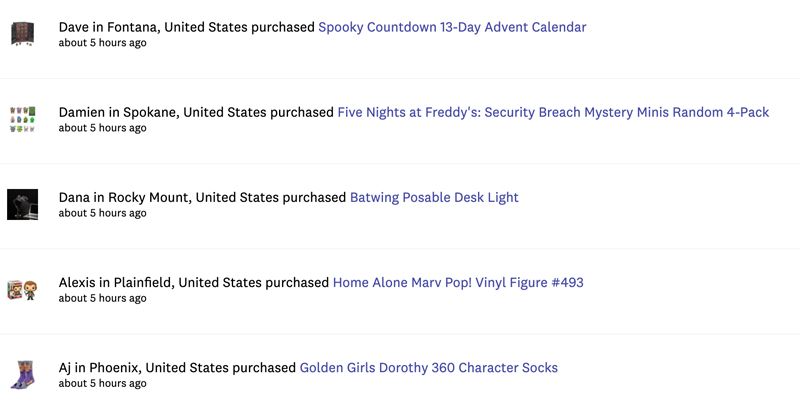Click the timestamp under Dave's purchase
800x418 pixels.
pos(102,43)
